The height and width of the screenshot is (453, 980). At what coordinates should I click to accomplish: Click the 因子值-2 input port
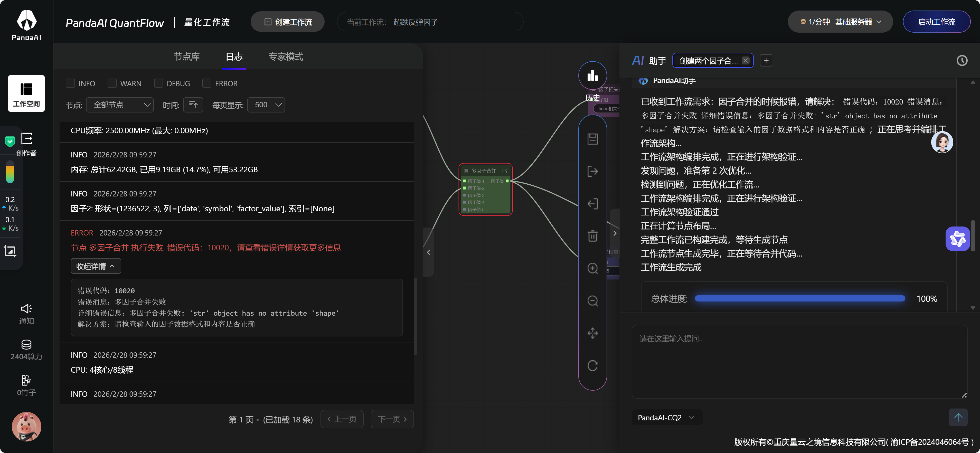tap(464, 188)
